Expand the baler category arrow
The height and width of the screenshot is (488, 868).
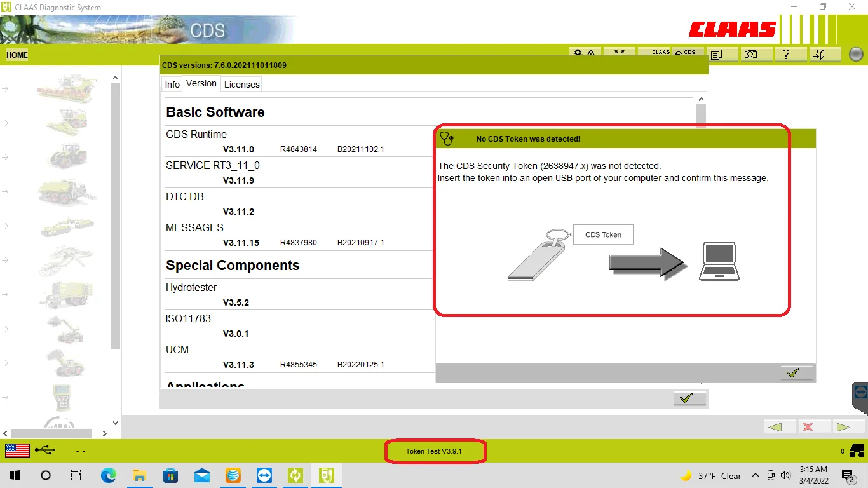pos(5,191)
